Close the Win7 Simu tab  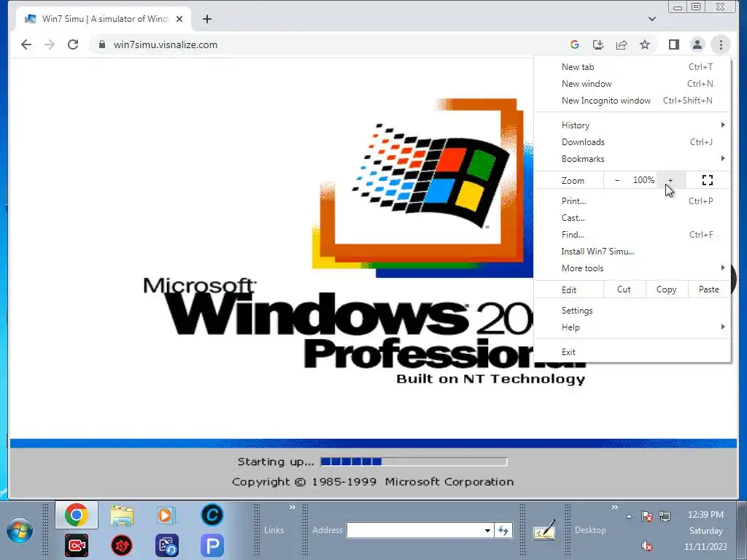(x=179, y=19)
